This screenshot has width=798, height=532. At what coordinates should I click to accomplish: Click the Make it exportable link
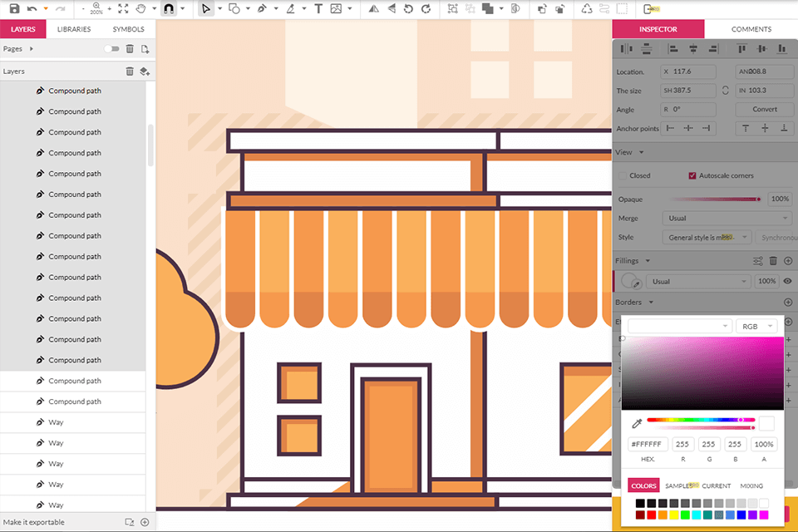pos(34,522)
